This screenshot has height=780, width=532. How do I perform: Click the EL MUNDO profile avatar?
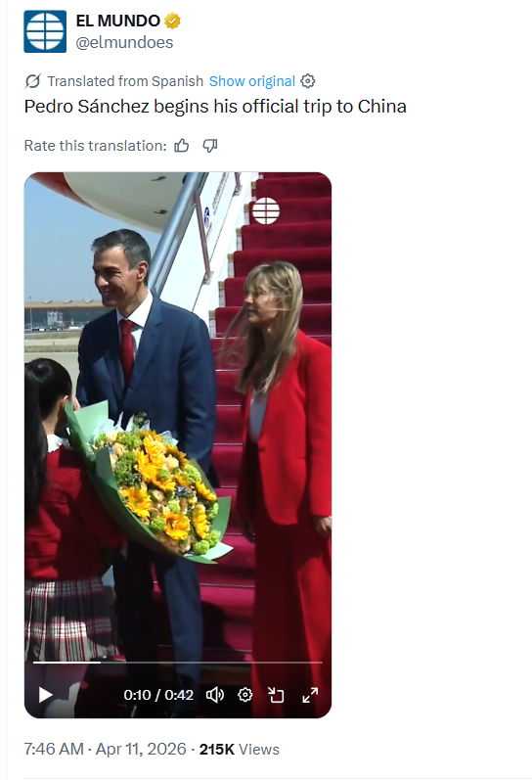tap(45, 31)
